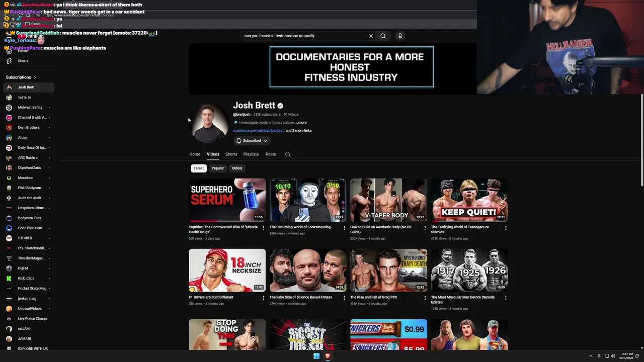Open The Fake Side of Science Based Fitness

(x=301, y=298)
